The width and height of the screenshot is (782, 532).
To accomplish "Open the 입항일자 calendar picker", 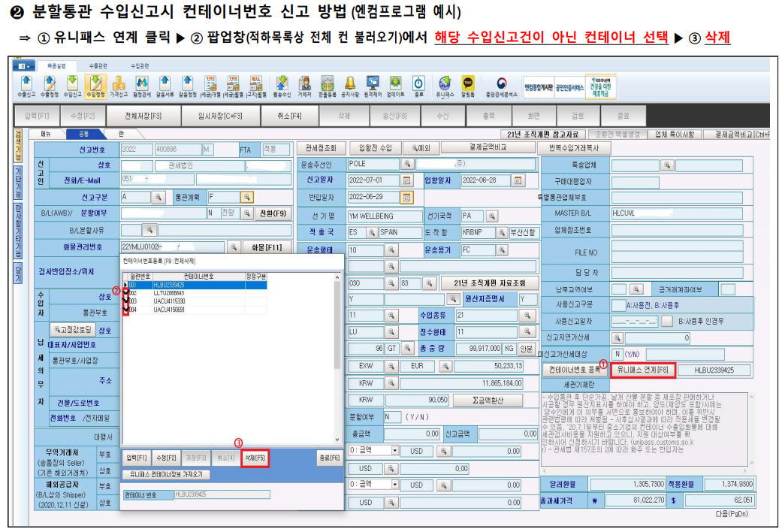I will coord(518,180).
